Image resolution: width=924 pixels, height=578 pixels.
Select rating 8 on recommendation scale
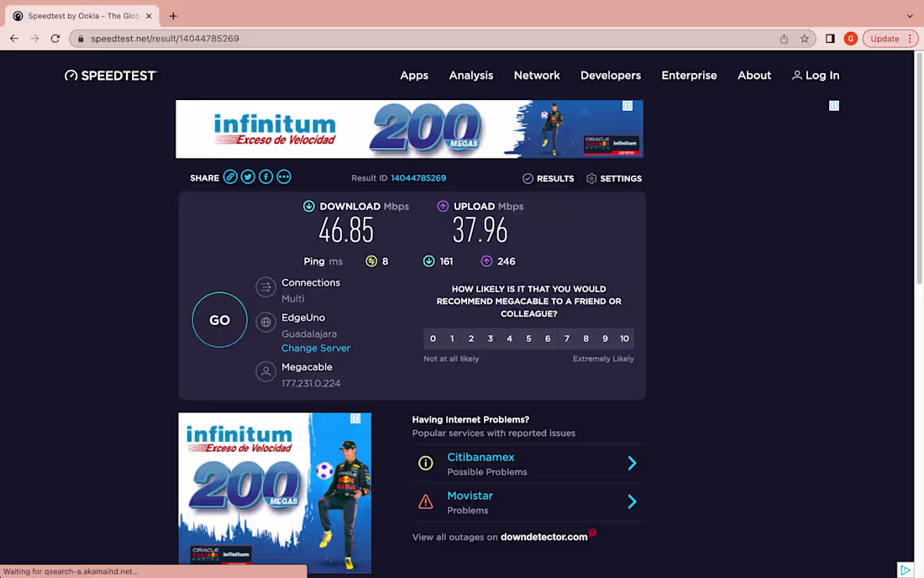coord(585,339)
